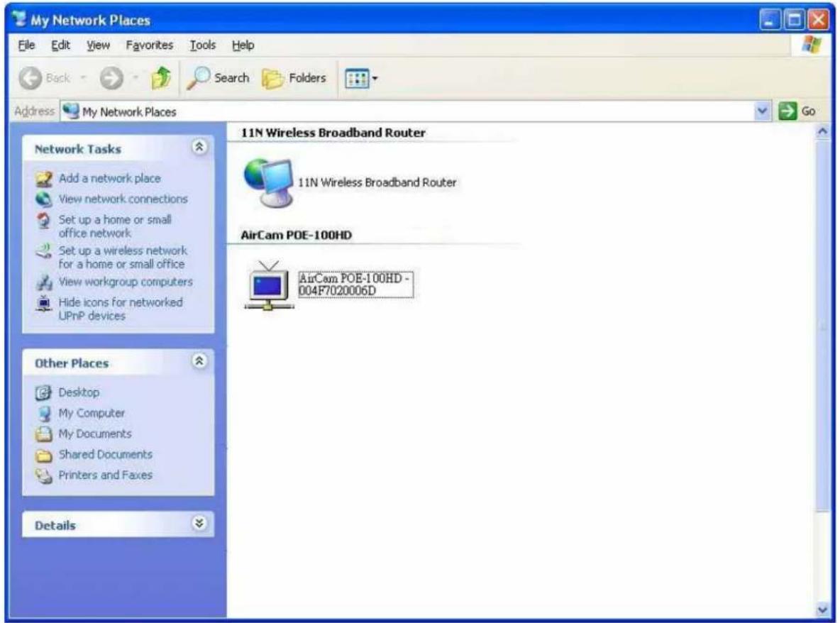Image resolution: width=840 pixels, height=623 pixels.
Task: Click the Desktop icon in Other Places
Action: tap(44, 392)
